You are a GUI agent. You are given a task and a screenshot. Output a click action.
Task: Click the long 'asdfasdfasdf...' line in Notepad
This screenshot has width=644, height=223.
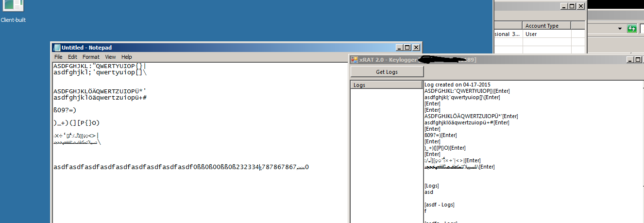[181, 167]
